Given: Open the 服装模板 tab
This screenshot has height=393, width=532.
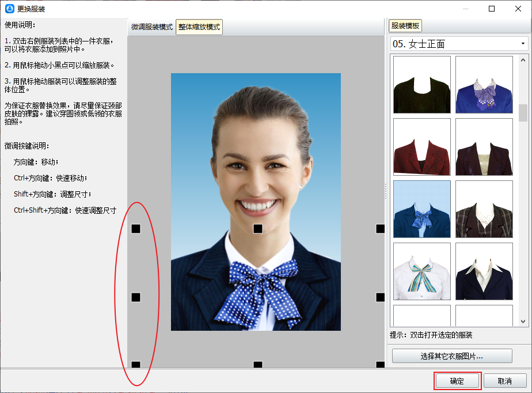Looking at the screenshot, I should [405, 26].
